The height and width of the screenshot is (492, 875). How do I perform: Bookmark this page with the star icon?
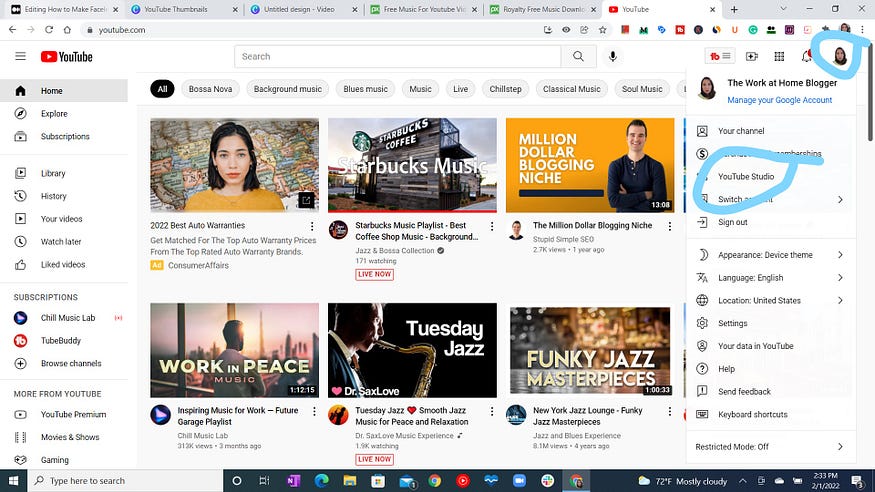point(603,30)
